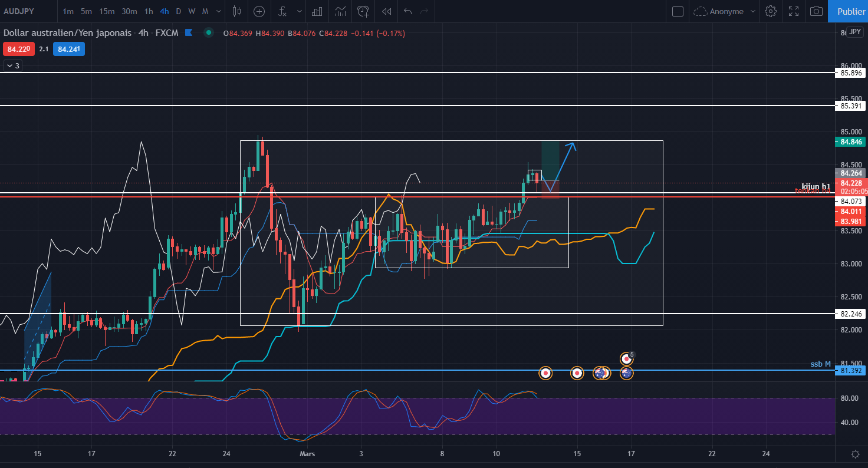Click the compare or add symbol icon
The height and width of the screenshot is (468, 868).
click(259, 11)
